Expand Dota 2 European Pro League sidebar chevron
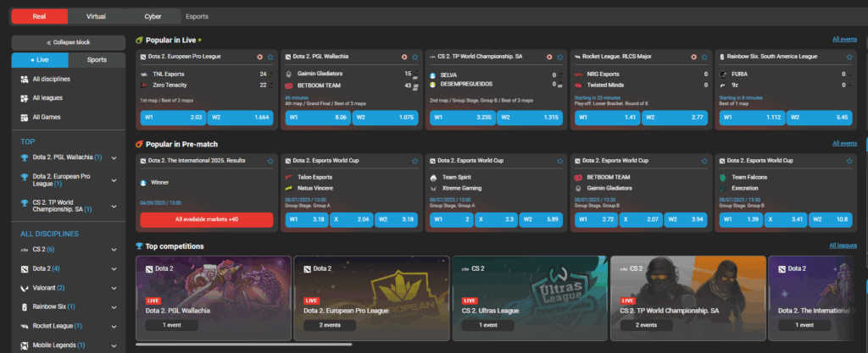Viewport: 868px width, 353px height. [x=114, y=180]
